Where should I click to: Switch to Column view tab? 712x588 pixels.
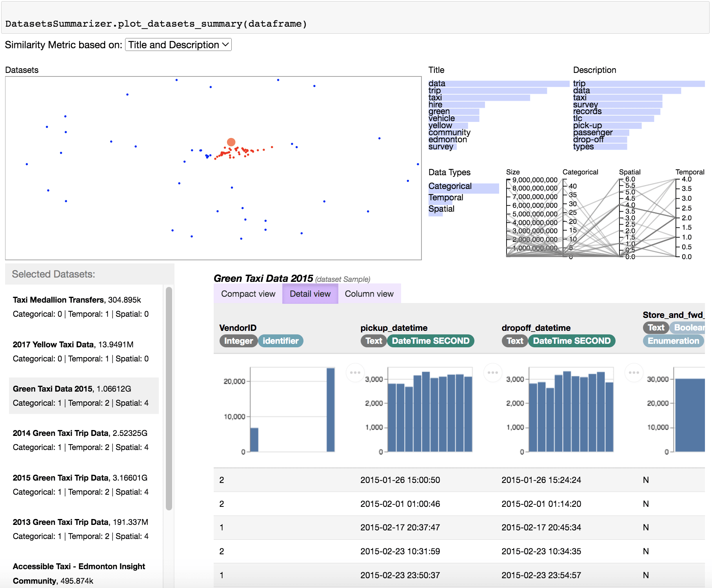click(369, 294)
